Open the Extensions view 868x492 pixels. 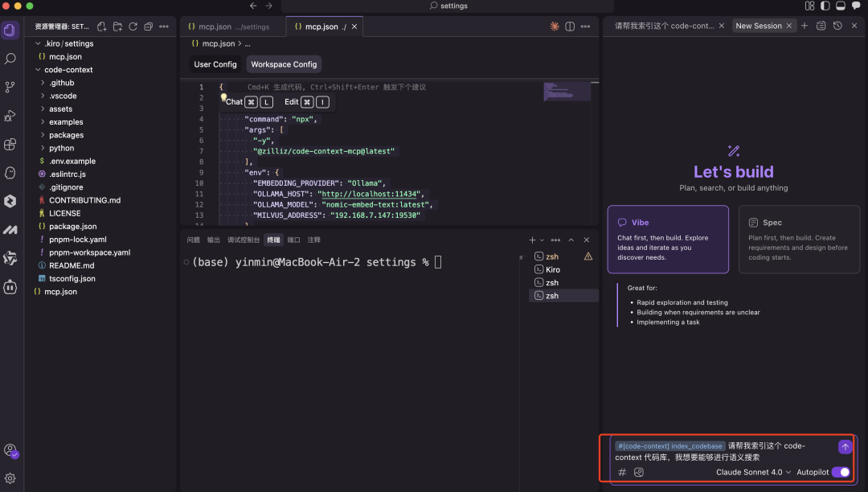tap(10, 145)
